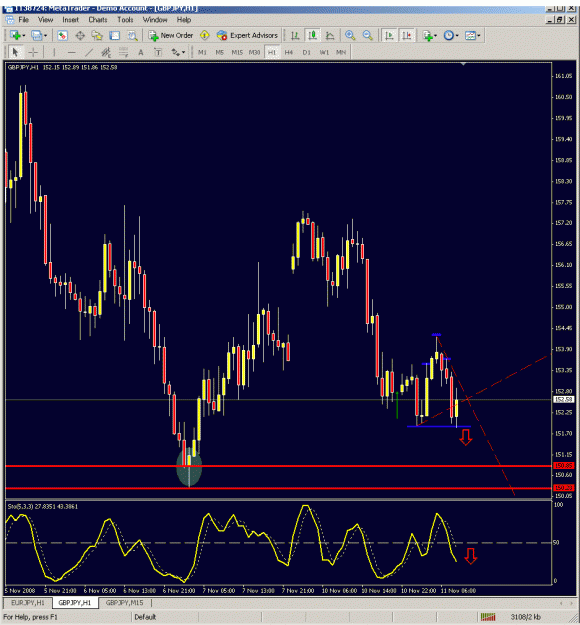Switch to Candlesticks chart display
The width and height of the screenshot is (580, 625).
pyautogui.click(x=313, y=35)
